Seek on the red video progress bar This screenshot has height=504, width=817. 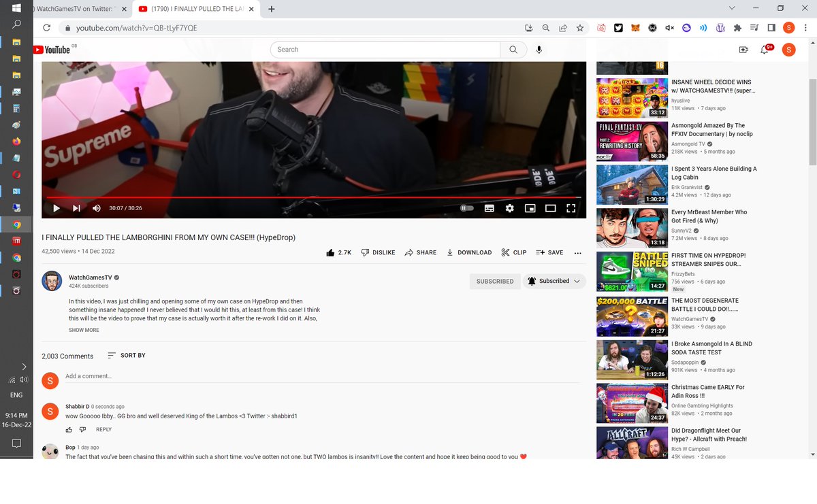point(314,197)
